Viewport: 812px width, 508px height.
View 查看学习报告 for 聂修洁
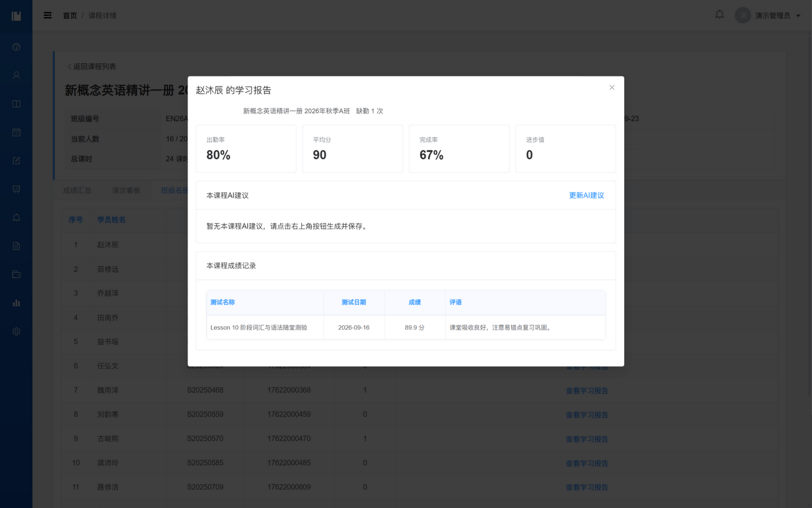pyautogui.click(x=587, y=487)
